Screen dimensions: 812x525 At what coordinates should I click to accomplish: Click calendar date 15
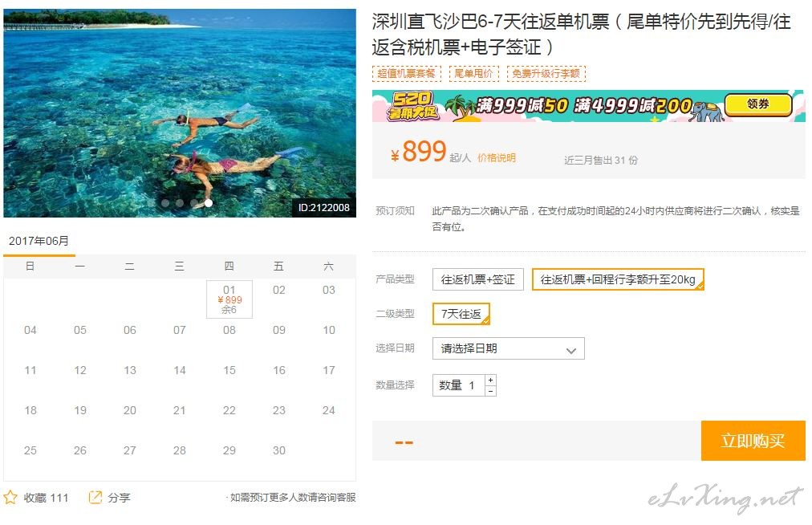coord(229,371)
